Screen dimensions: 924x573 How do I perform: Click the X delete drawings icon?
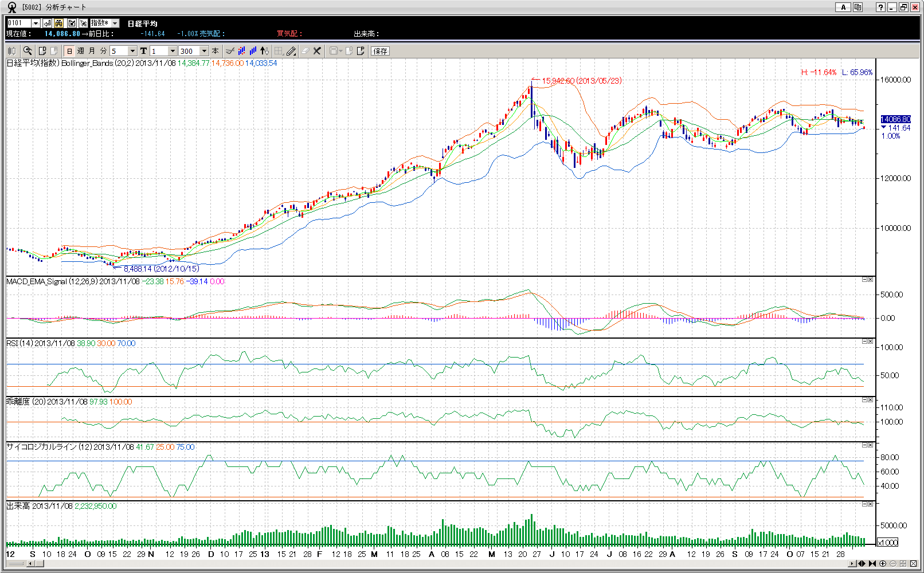coord(317,51)
